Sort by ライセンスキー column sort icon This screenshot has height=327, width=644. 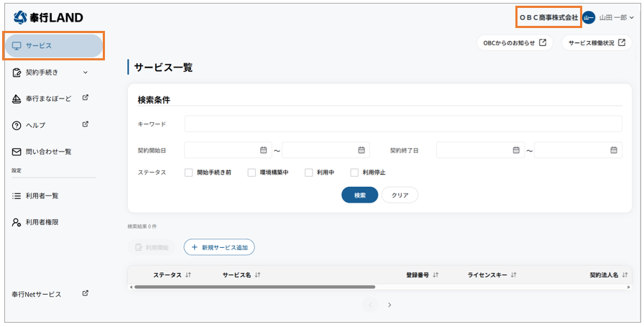(x=514, y=275)
